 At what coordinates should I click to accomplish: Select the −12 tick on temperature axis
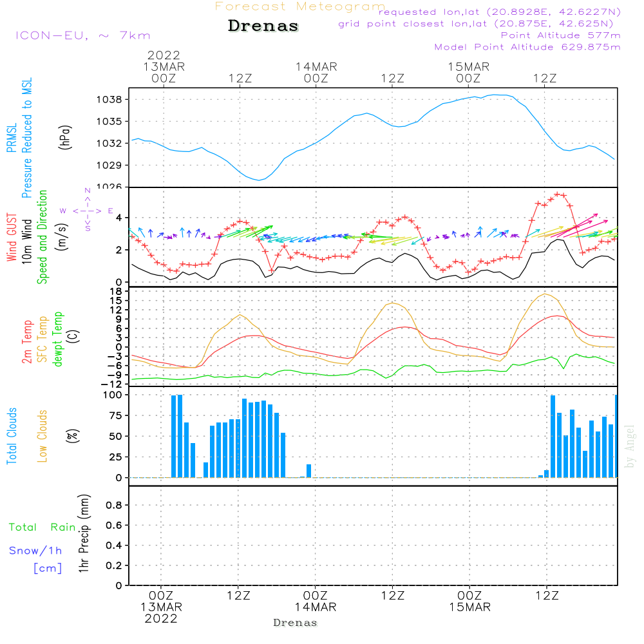click(111, 384)
